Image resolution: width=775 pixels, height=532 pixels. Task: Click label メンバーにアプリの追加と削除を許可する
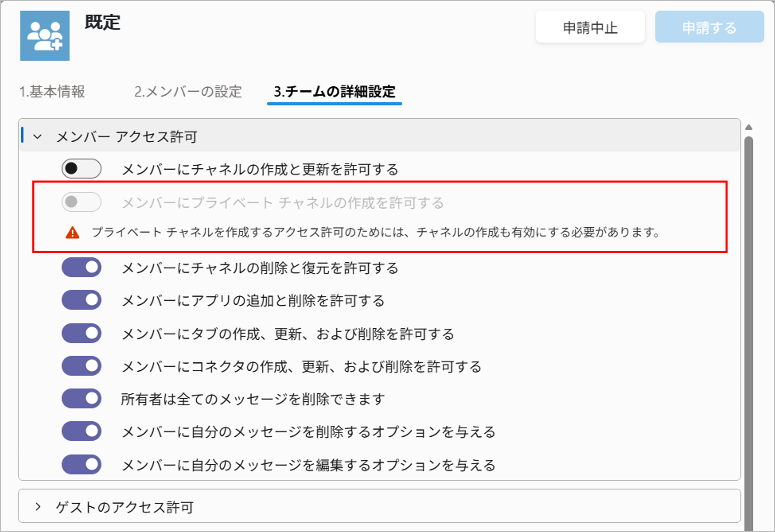pos(253,301)
